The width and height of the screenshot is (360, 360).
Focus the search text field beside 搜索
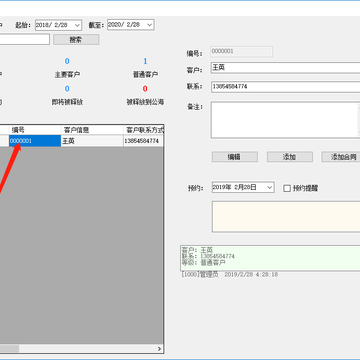[24, 39]
